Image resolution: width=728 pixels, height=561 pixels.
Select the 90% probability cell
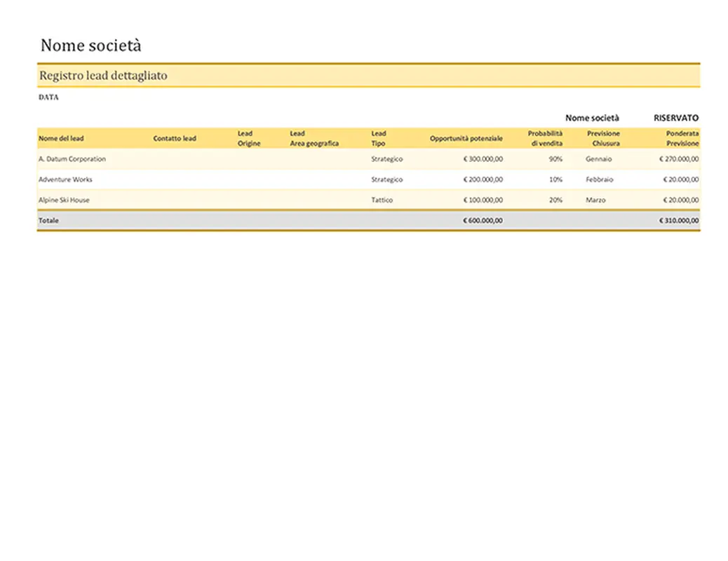tap(555, 159)
